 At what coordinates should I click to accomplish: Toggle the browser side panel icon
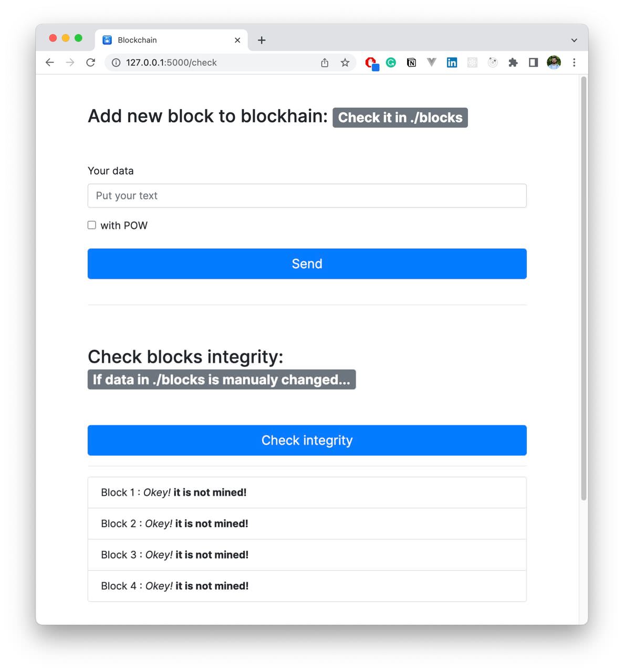(x=533, y=62)
